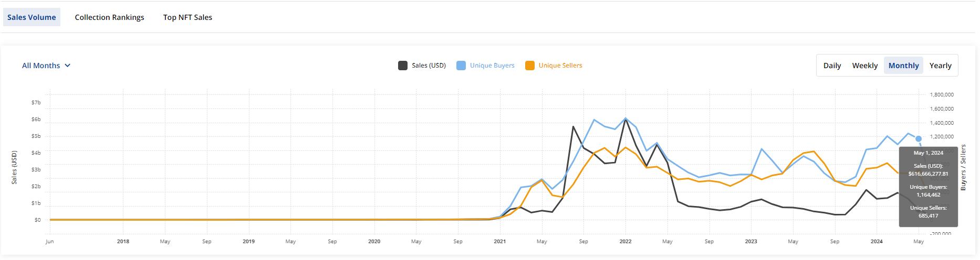Toggle the Unique Sellers series label
The height and width of the screenshot is (260, 980).
tap(560, 66)
